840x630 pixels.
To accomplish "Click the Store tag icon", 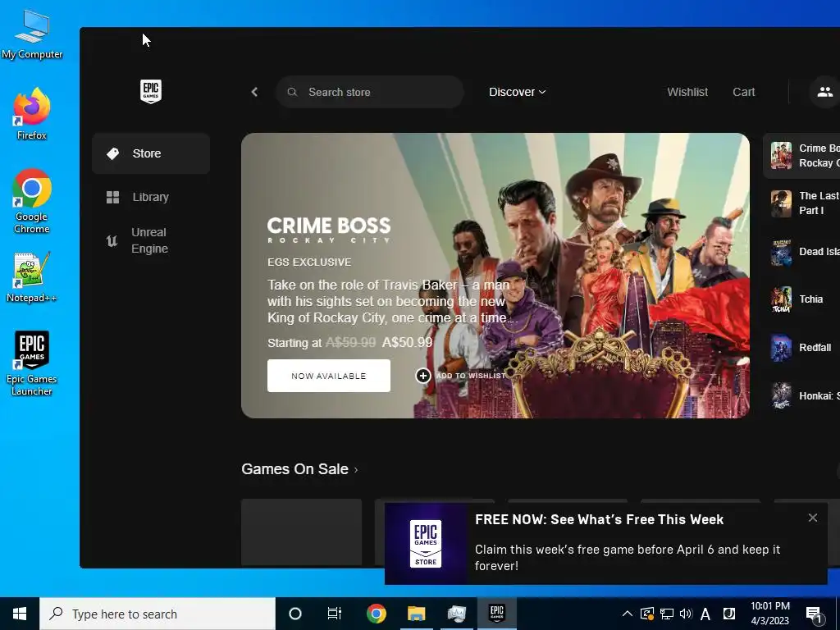I will tap(112, 153).
